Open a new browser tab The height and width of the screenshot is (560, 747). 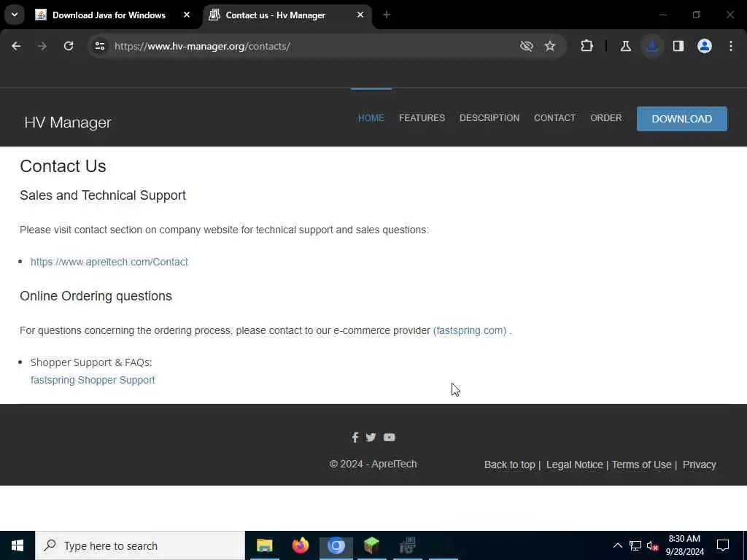[x=387, y=15]
